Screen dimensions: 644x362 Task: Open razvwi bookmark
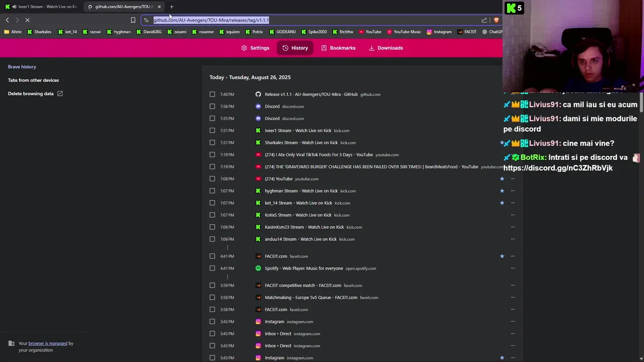(92, 32)
